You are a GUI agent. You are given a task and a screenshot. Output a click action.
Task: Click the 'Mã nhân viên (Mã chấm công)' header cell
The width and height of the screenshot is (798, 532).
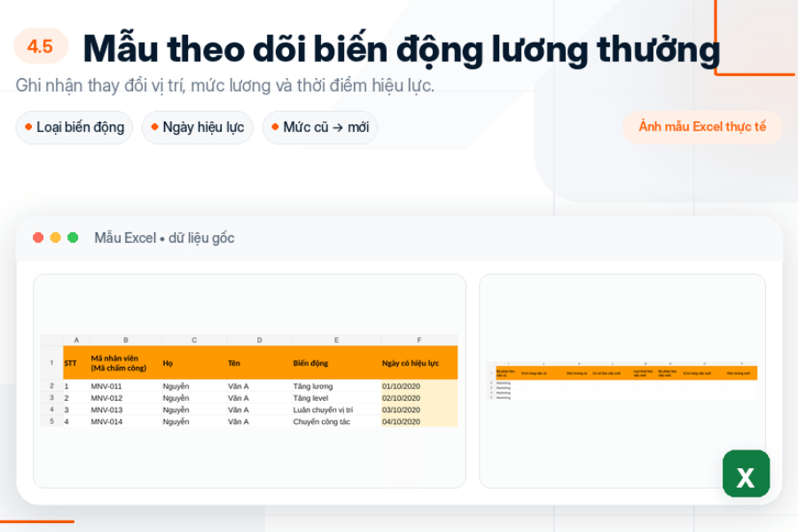click(x=126, y=363)
